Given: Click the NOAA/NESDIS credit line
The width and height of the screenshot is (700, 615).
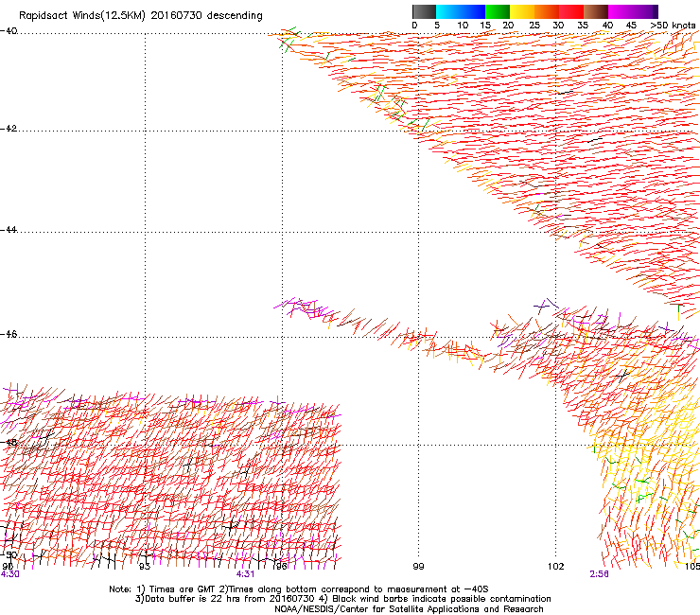Looking at the screenshot, I should tap(409, 609).
